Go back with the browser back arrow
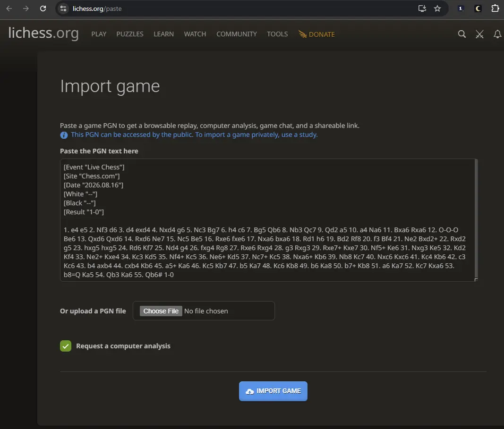The image size is (504, 429). pyautogui.click(x=9, y=8)
